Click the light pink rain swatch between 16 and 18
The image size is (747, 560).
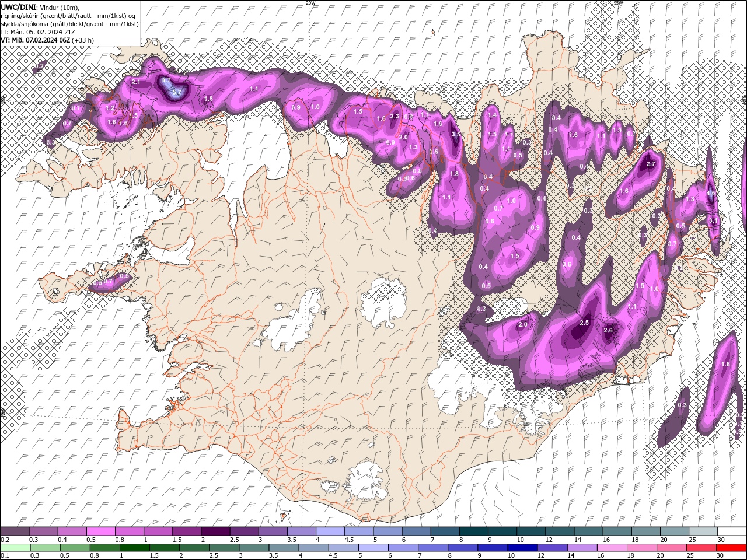click(x=612, y=547)
